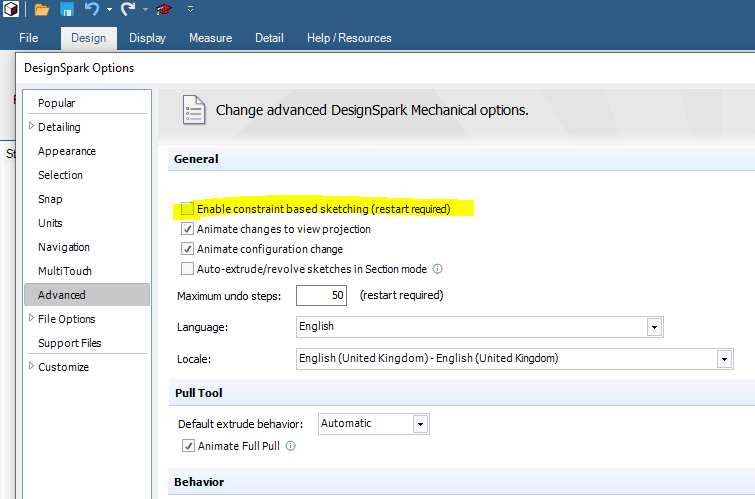
Task: Toggle the Animate Full Pull checkbox
Action: [188, 446]
